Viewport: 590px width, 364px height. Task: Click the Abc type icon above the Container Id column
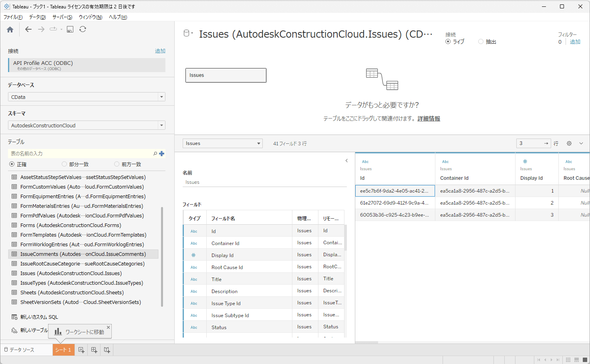[x=445, y=162]
